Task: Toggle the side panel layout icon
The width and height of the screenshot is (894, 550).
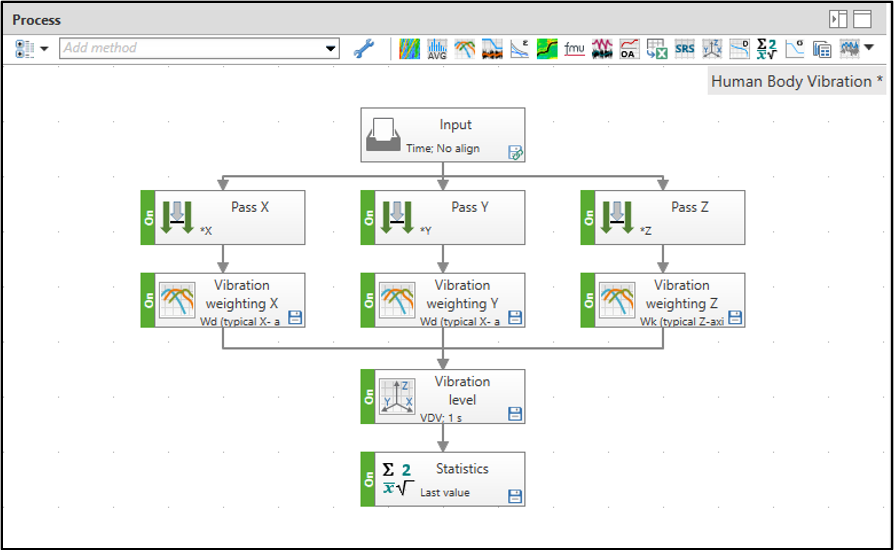Action: [x=838, y=19]
